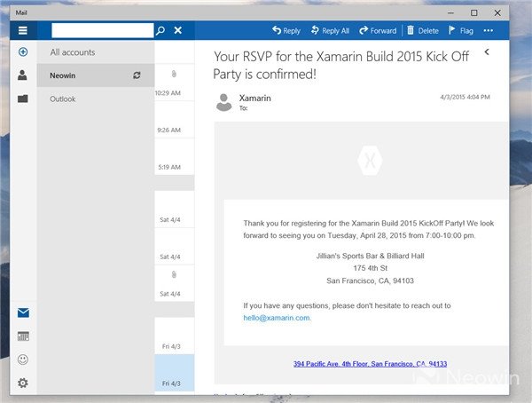The width and height of the screenshot is (532, 403).
Task: Click Reply All
Action: [330, 30]
